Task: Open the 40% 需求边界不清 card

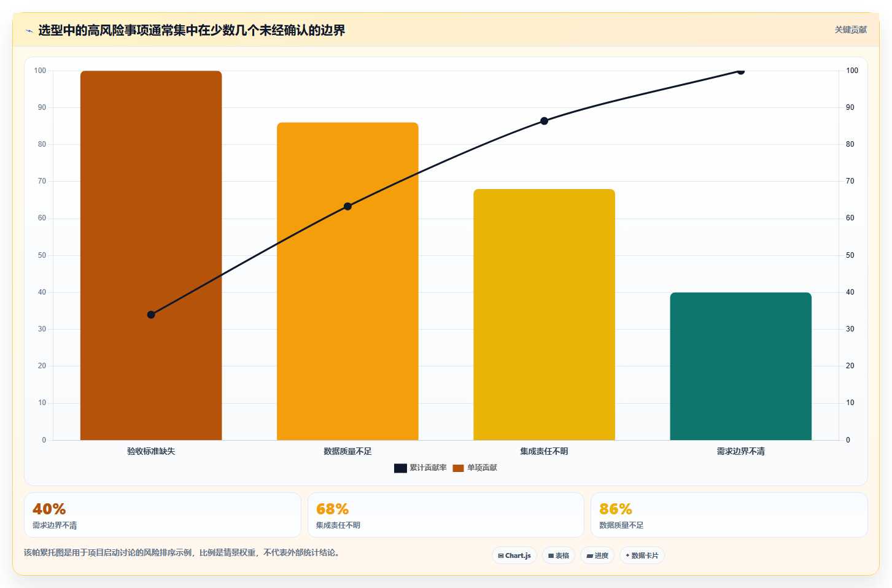Action: click(x=163, y=515)
